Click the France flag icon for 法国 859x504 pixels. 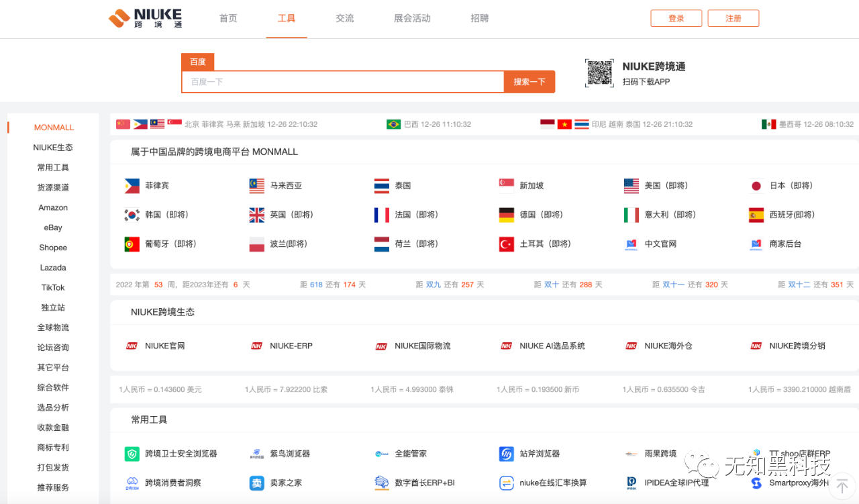click(x=382, y=215)
